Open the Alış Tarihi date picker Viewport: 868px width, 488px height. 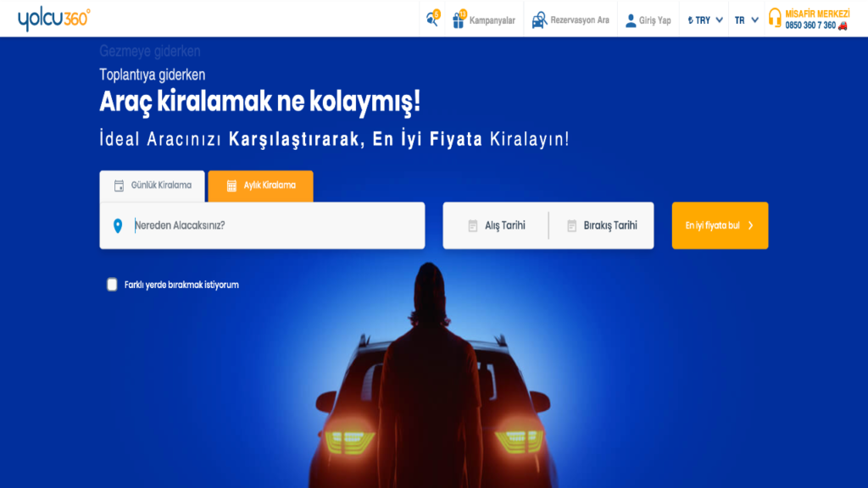(x=497, y=225)
